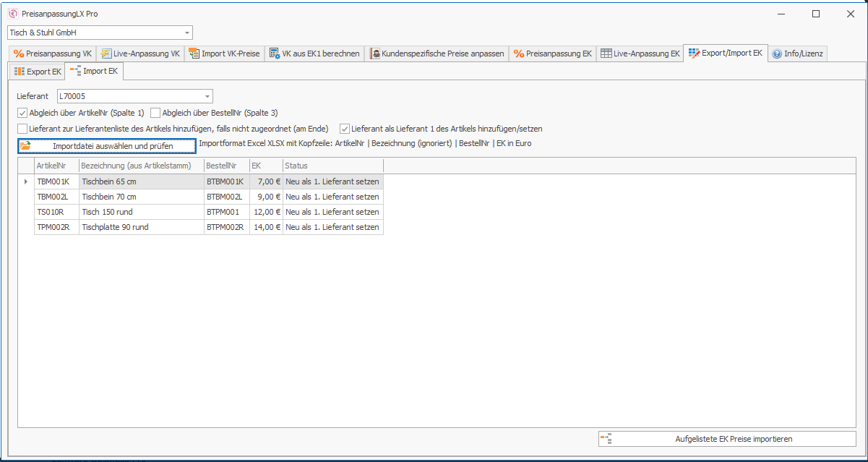Click the Import VK-Preise tab icon
Image resolution: width=868 pixels, height=462 pixels.
194,54
